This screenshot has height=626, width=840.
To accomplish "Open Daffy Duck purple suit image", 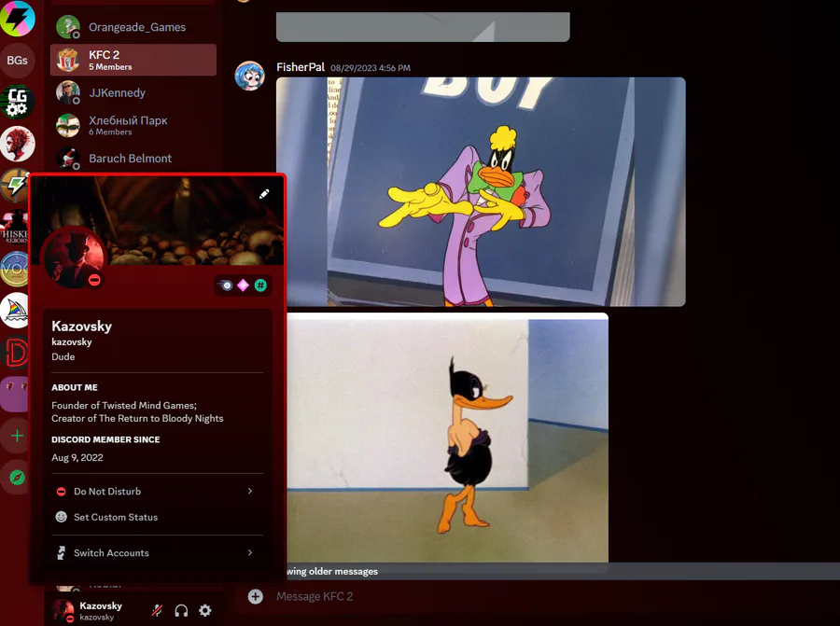I will click(x=481, y=191).
